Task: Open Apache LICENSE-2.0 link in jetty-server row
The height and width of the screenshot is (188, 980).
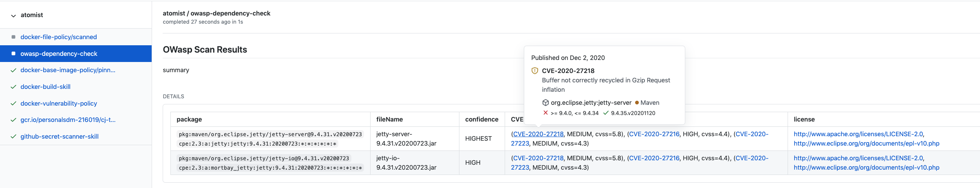Action: pos(858,134)
